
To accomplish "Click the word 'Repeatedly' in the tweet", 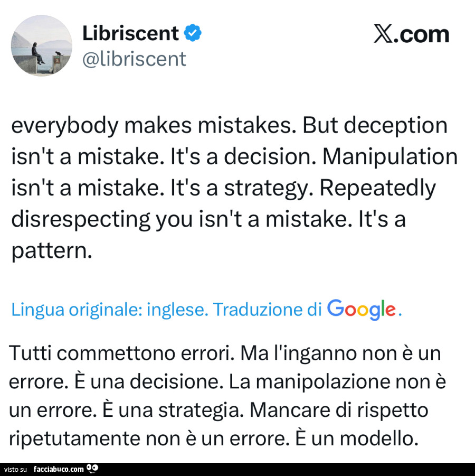I will pos(378,189).
